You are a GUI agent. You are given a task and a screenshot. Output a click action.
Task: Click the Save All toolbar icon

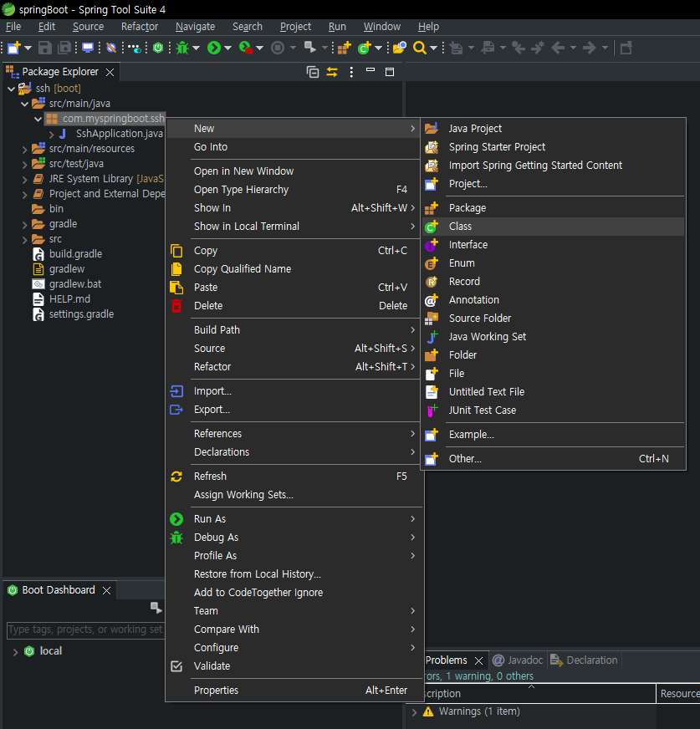pos(64,48)
